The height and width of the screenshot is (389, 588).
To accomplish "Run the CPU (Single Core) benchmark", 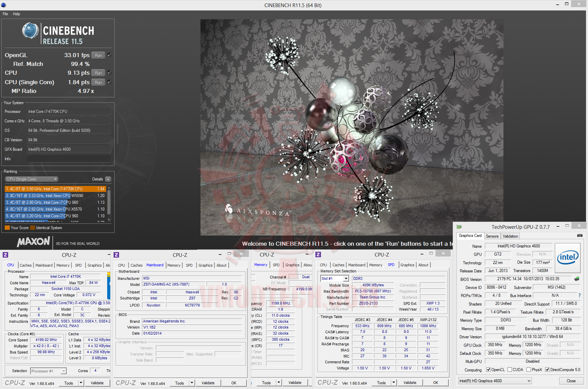I will [x=98, y=82].
